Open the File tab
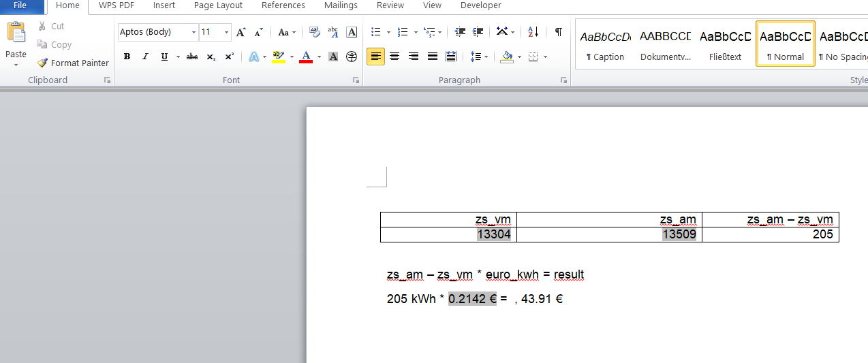 (20, 5)
